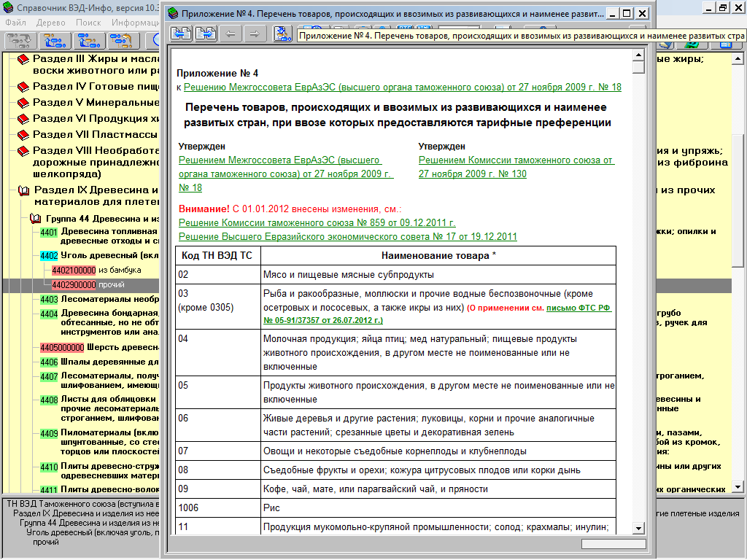Click the tree icon with orange top node and blue up arrow

click(x=55, y=41)
